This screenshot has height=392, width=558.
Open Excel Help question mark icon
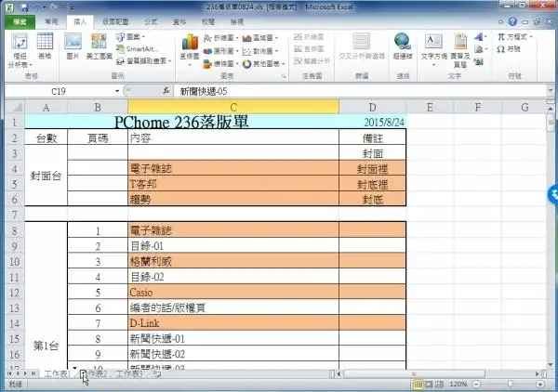click(x=512, y=21)
